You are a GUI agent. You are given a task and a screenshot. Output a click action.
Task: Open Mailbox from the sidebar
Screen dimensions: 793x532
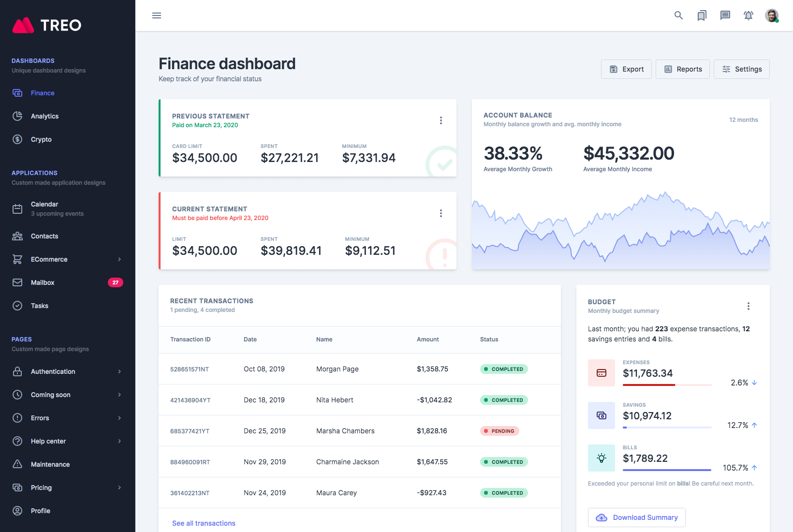pyautogui.click(x=43, y=282)
